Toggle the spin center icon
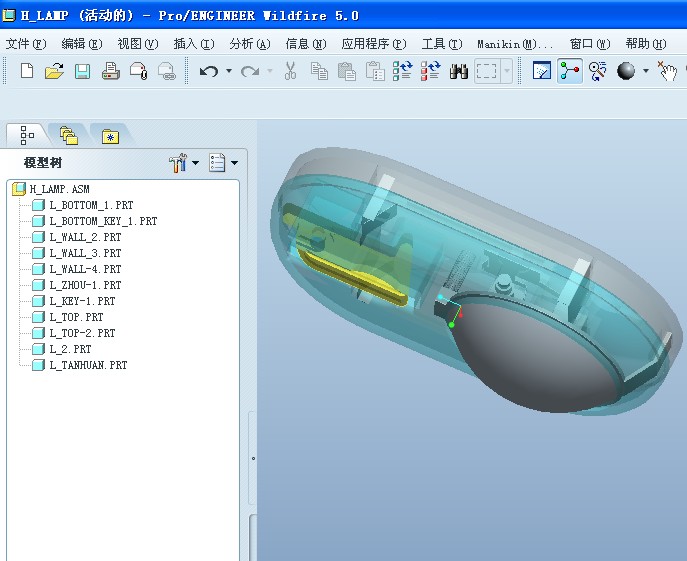 pyautogui.click(x=570, y=71)
